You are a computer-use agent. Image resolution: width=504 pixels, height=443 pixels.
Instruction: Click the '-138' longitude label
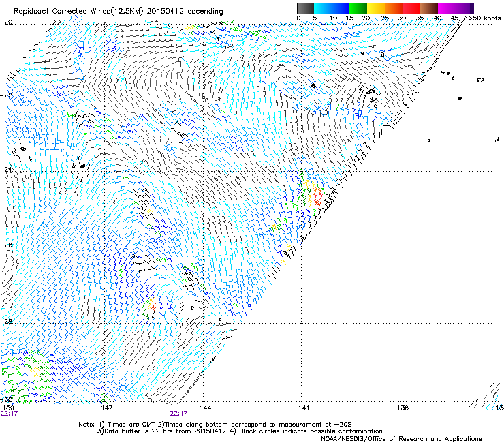pyautogui.click(x=400, y=408)
